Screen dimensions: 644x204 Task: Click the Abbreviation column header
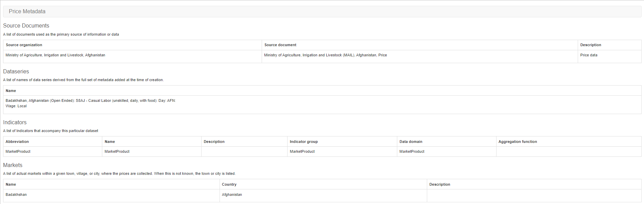click(x=17, y=142)
